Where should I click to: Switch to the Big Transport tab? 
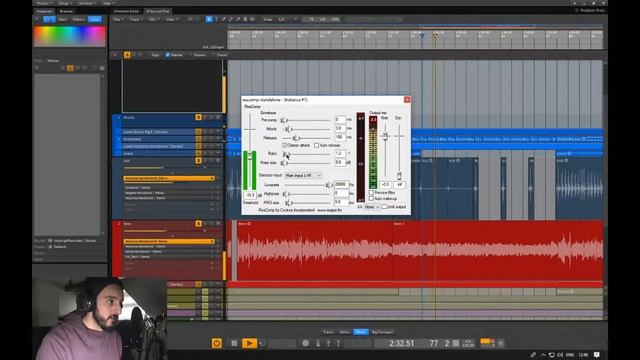coord(382,332)
